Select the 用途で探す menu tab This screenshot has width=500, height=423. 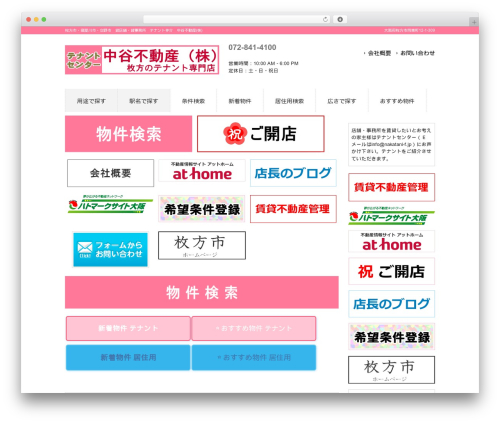tap(91, 101)
